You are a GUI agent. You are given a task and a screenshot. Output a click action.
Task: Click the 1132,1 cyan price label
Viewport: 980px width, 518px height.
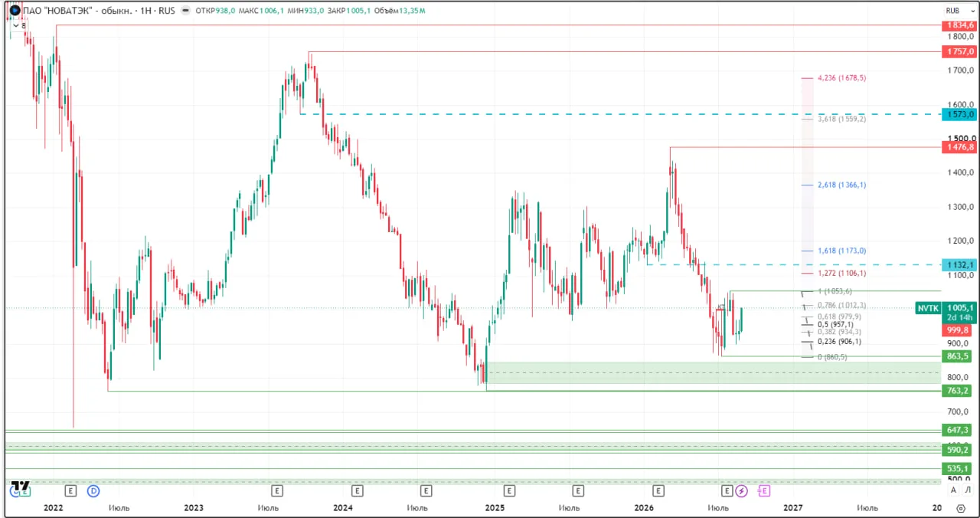[x=959, y=265]
